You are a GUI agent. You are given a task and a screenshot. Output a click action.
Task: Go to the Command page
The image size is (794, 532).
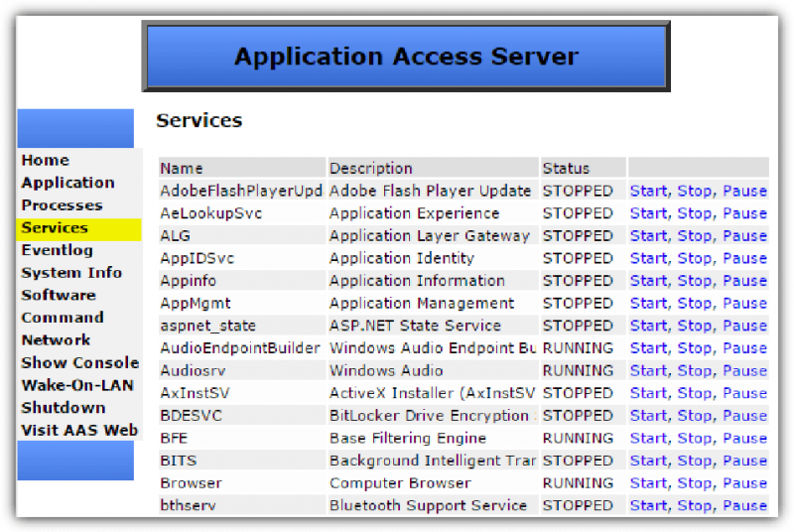63,318
